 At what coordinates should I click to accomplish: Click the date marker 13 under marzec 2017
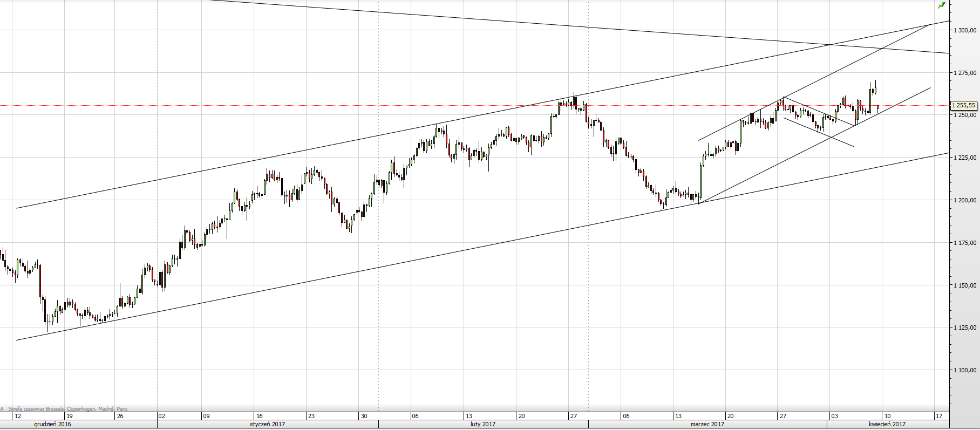[x=678, y=416]
